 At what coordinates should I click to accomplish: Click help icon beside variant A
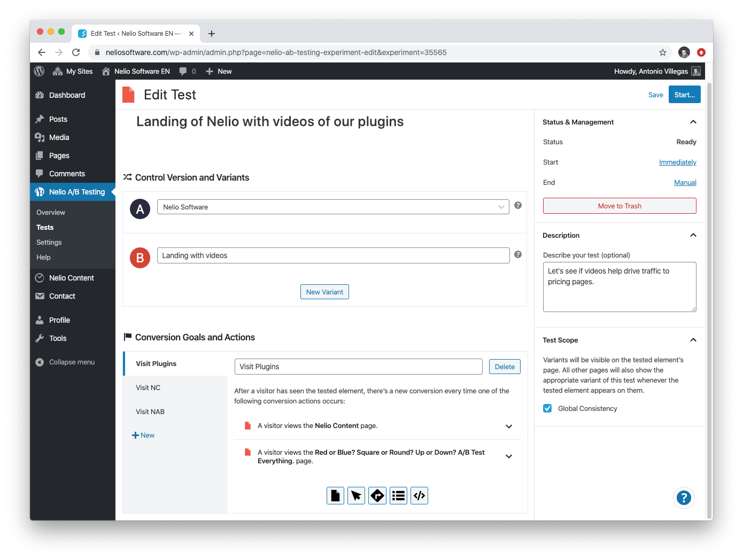click(518, 205)
